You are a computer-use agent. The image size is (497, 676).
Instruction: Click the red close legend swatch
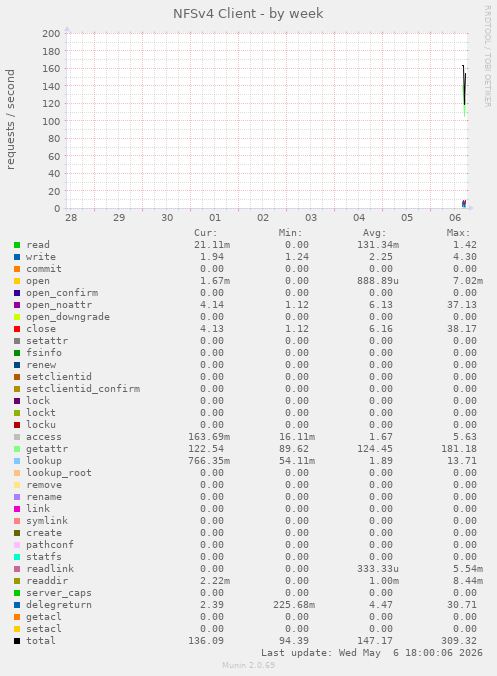[x=17, y=329]
